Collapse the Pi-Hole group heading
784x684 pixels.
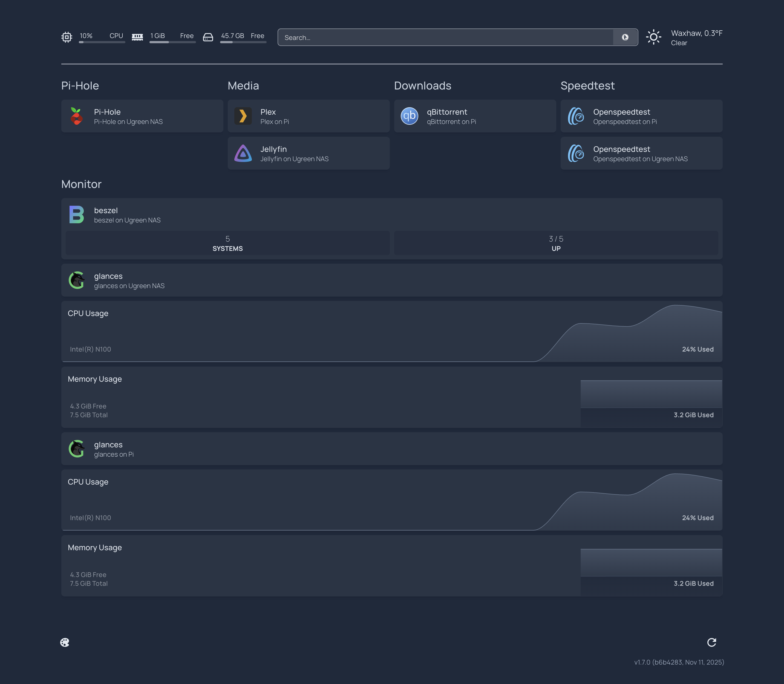coord(80,85)
